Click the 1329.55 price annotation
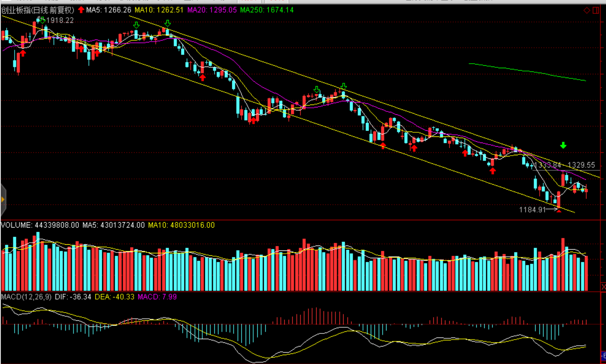606x364 pixels. coord(581,165)
